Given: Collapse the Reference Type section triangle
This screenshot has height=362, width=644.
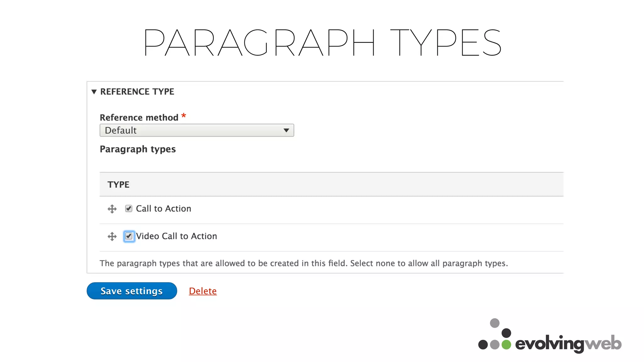Looking at the screenshot, I should (94, 92).
